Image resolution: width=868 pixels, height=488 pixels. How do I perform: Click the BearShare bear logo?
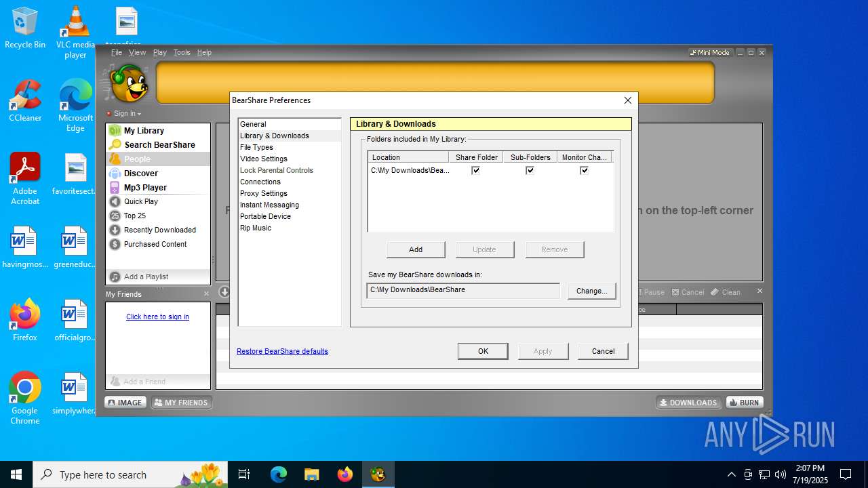[127, 83]
